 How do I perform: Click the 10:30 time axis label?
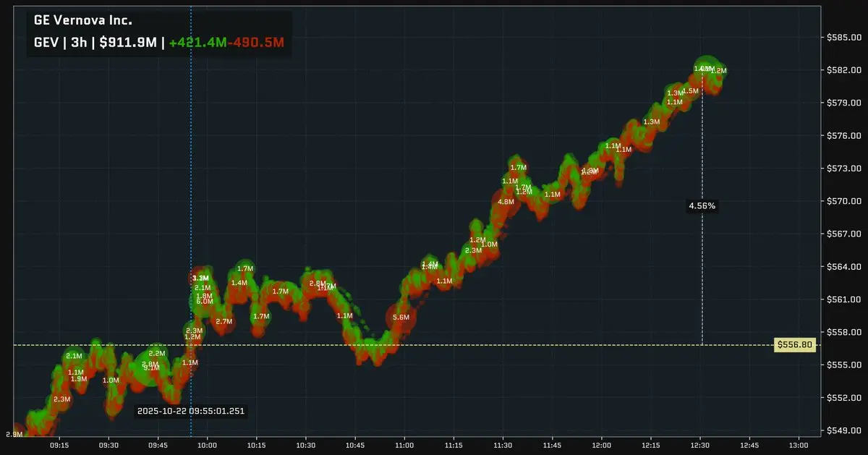point(306,446)
